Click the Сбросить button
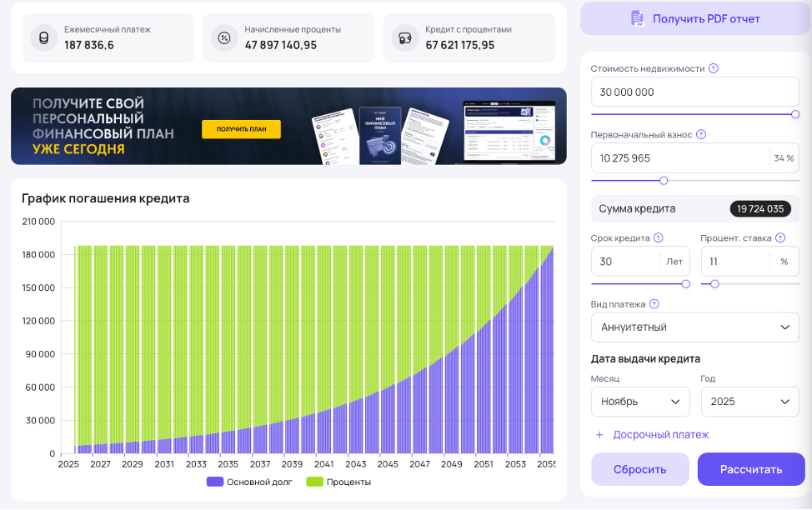 (640, 470)
